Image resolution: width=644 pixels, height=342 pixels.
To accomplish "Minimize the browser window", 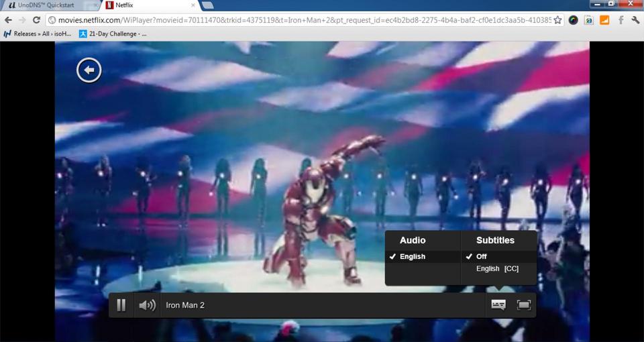I will [x=598, y=4].
